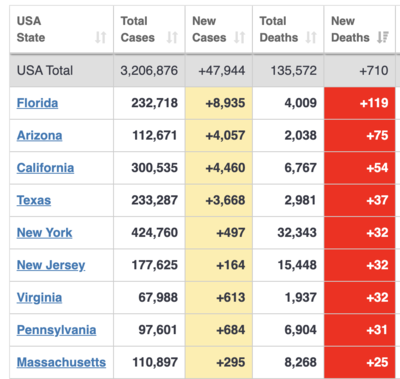This screenshot has height=379, width=400.
Task: Toggle New Deaths descending sort icon
Action: (383, 37)
